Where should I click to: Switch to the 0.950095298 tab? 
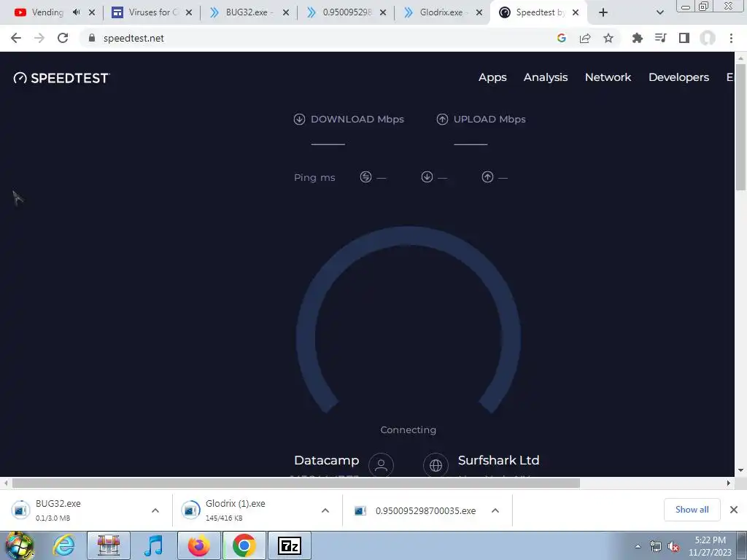click(347, 12)
